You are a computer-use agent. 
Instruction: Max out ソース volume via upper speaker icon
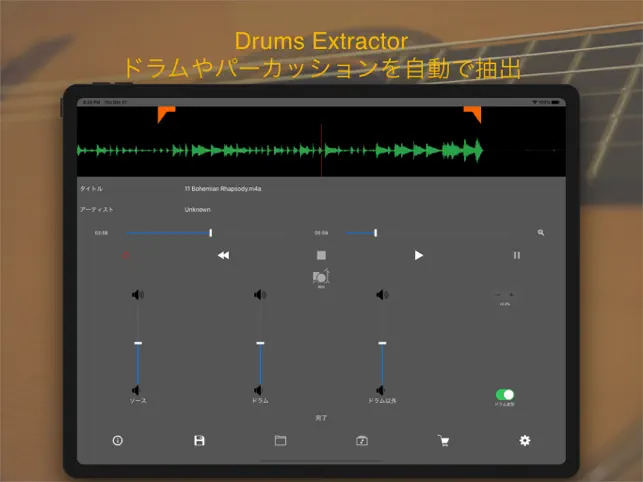click(138, 295)
